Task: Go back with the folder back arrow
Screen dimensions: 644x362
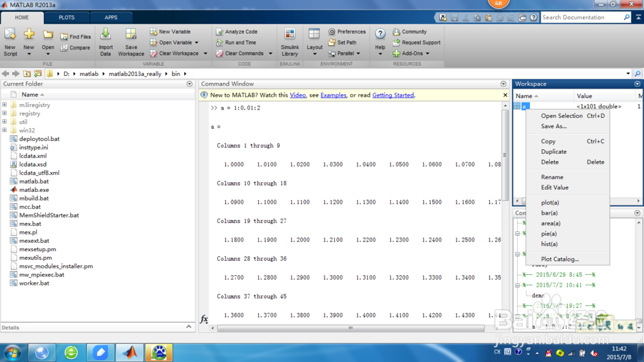Action: pos(5,73)
